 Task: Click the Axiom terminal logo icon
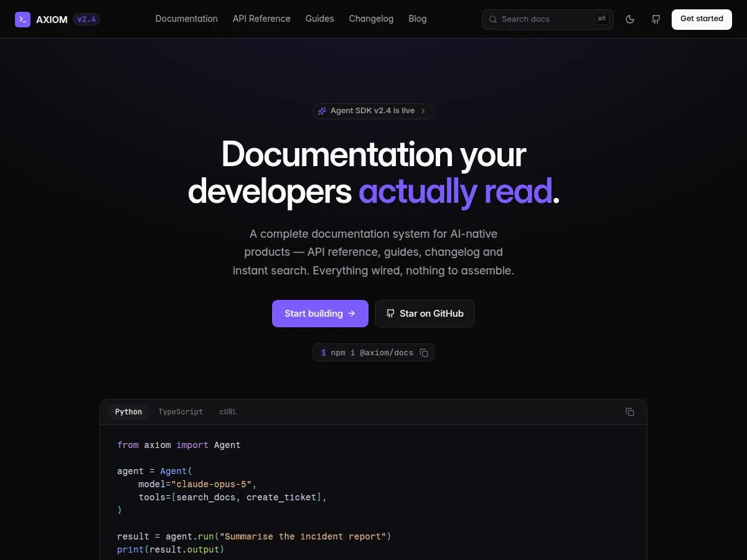(x=22, y=19)
